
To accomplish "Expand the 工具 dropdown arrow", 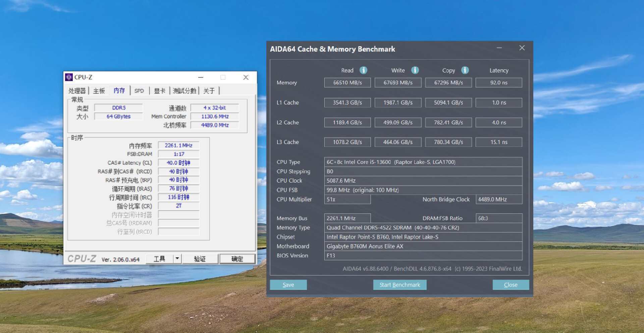I will click(x=177, y=259).
